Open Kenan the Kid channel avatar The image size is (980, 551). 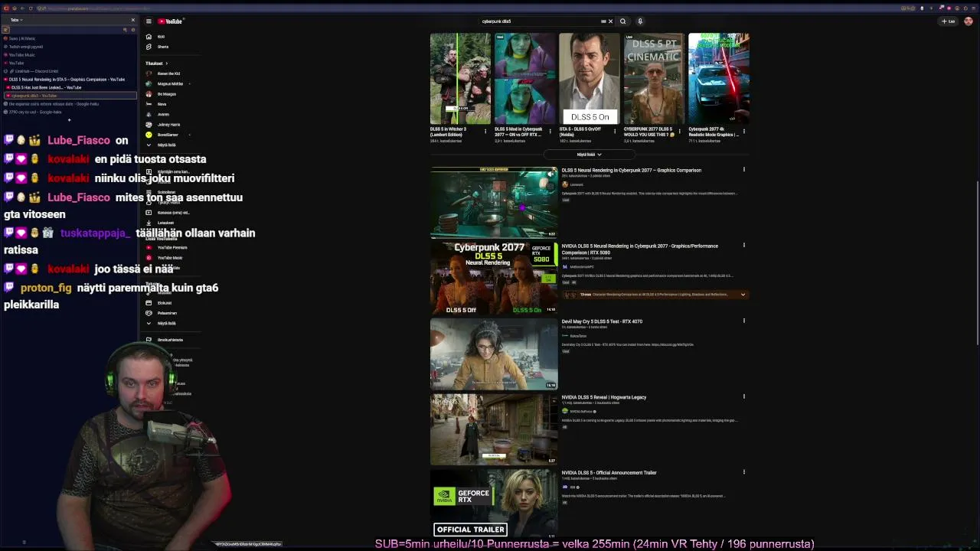[149, 73]
